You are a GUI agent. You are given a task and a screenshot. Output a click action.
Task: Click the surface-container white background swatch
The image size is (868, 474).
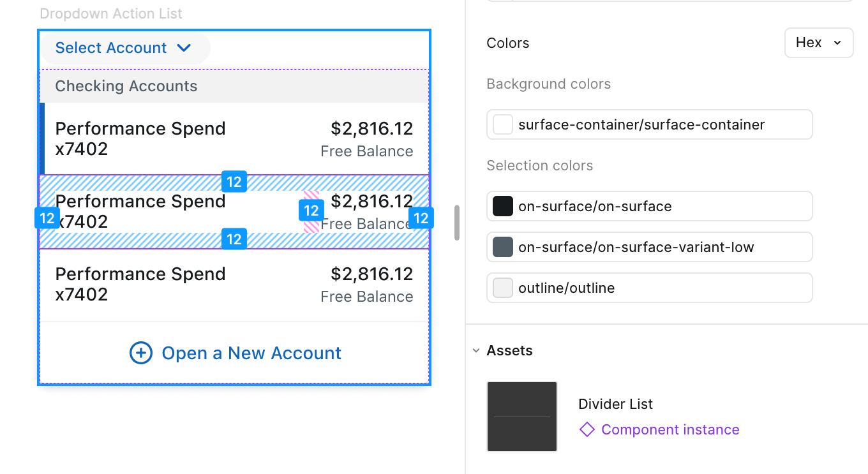point(503,125)
